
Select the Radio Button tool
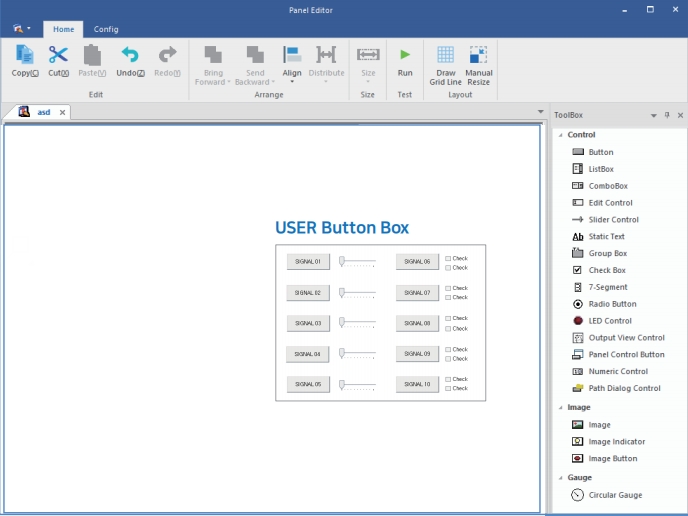604,304
